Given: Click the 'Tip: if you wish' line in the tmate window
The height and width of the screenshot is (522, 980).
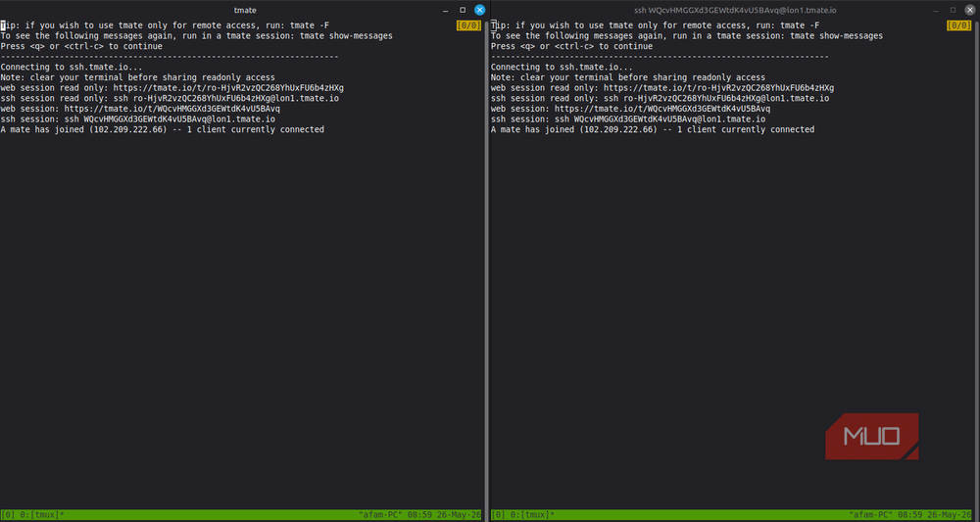Looking at the screenshot, I should (165, 25).
